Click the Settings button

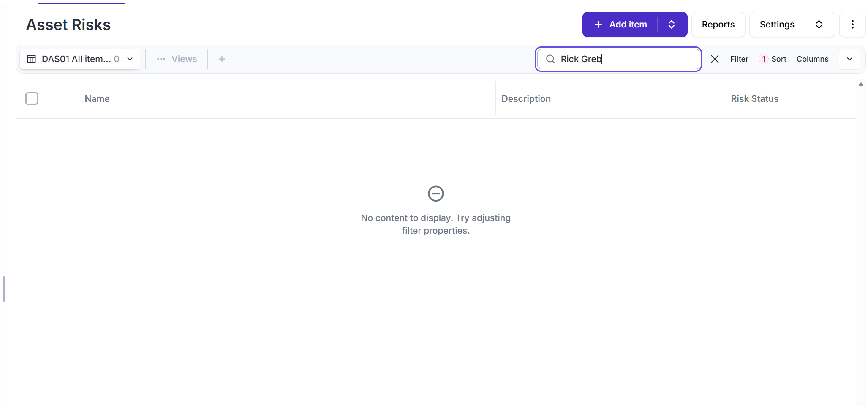click(x=777, y=25)
